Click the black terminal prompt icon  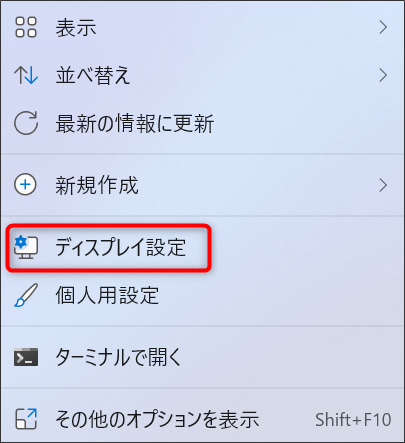(26, 357)
